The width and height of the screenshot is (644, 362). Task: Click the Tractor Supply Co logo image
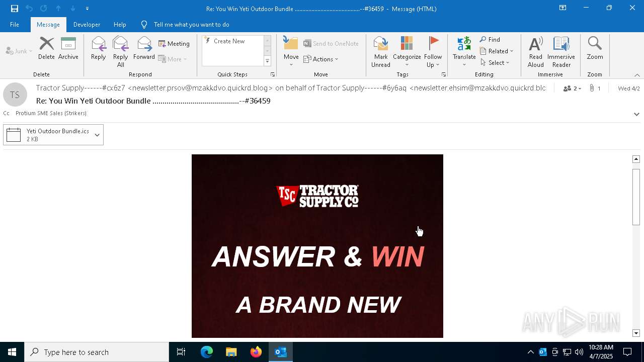[317, 196]
